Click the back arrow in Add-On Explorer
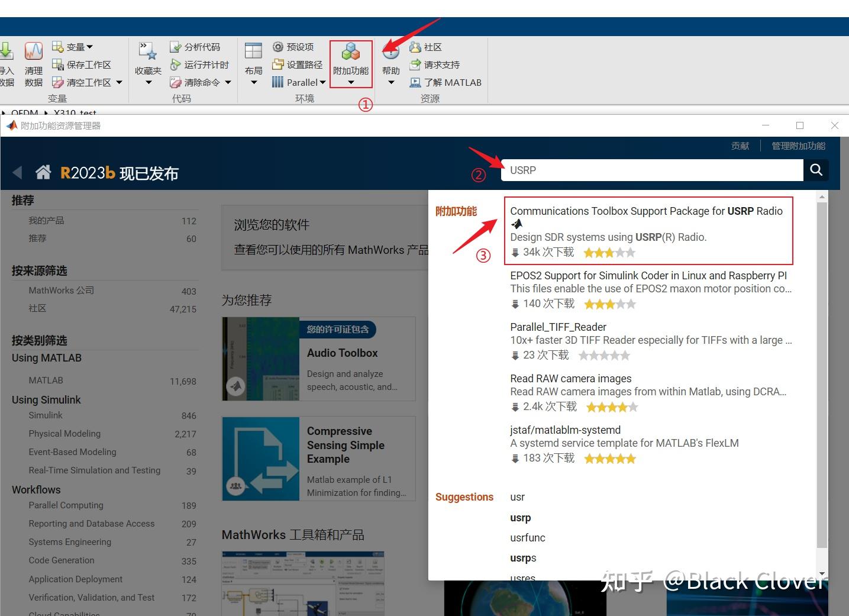This screenshot has width=849, height=616. coord(17,172)
